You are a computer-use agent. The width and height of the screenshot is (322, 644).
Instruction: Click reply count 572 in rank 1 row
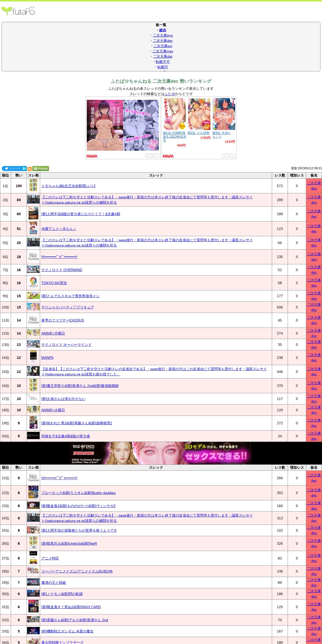280,186
